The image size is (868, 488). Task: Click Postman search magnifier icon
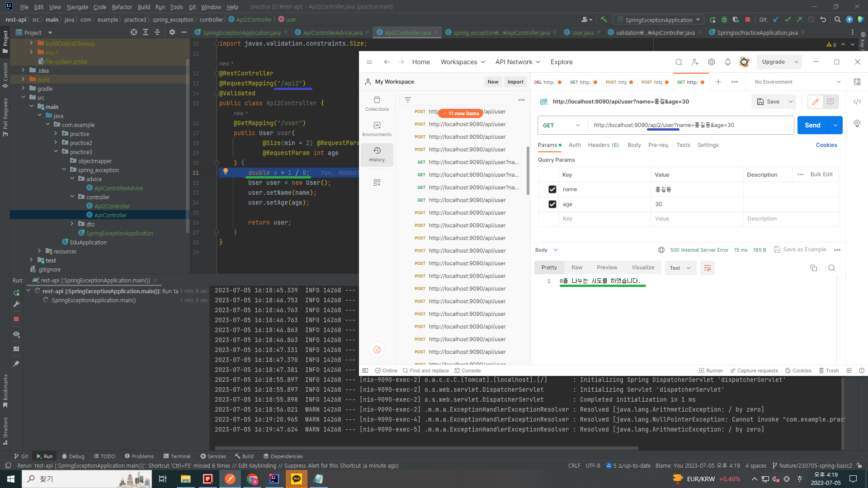[679, 62]
